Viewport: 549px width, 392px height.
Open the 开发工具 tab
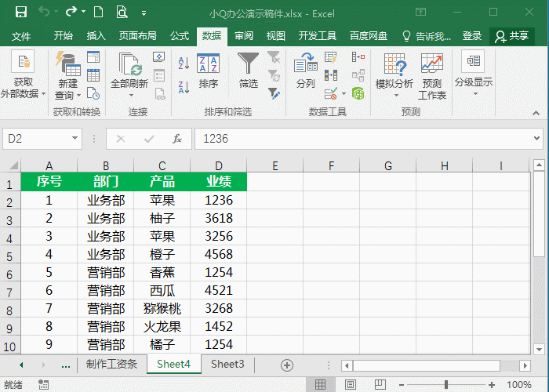point(318,36)
